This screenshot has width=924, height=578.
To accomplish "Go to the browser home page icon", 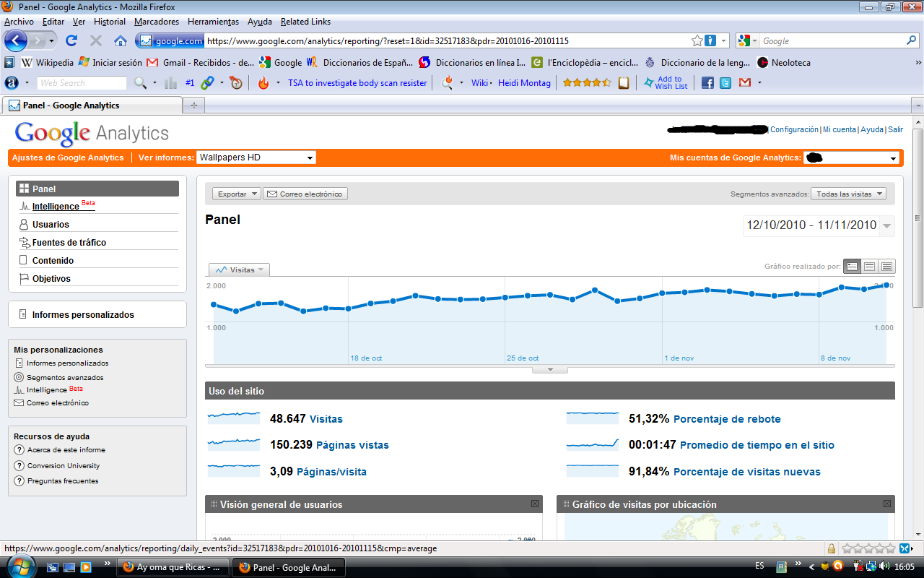I will [121, 41].
